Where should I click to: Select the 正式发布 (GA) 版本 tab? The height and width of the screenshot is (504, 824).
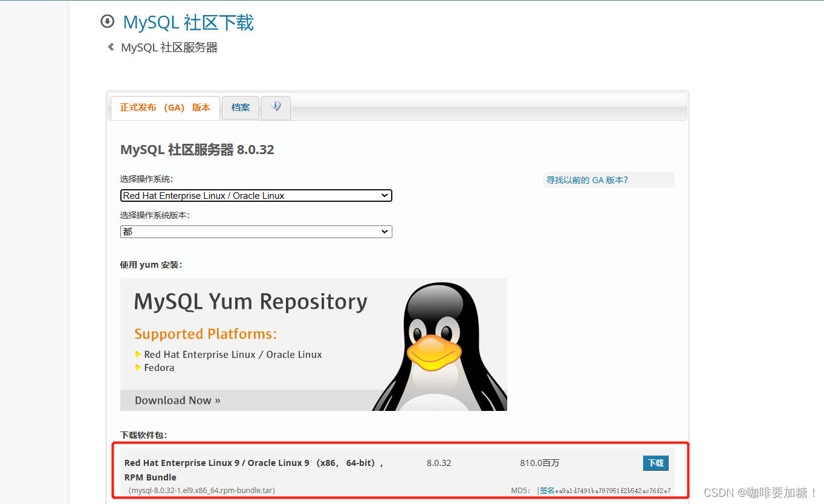(x=165, y=108)
